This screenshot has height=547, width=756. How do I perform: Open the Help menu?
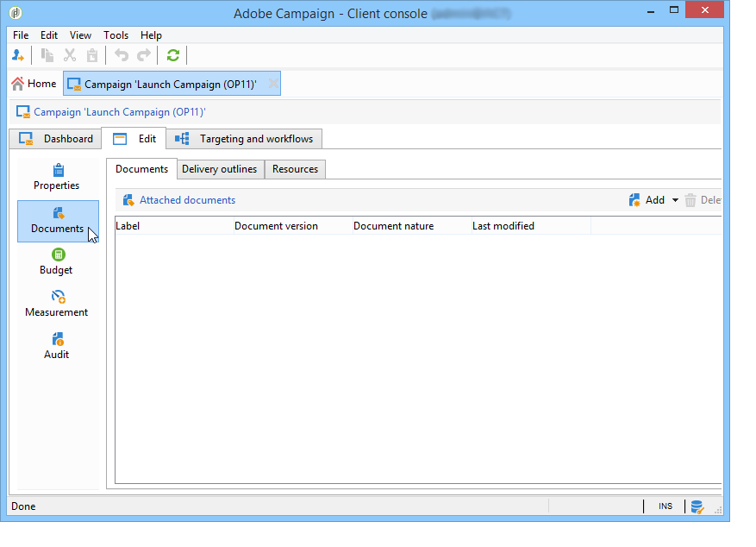pos(152,35)
